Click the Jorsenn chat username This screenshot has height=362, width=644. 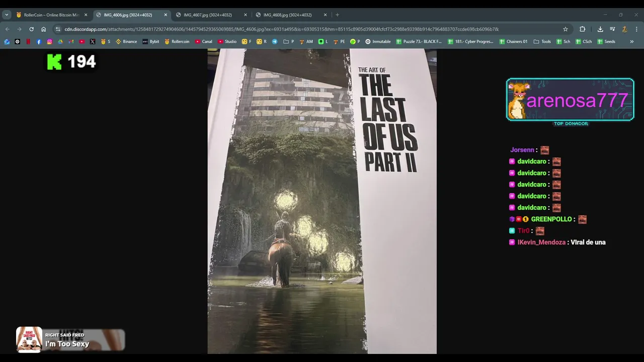click(x=522, y=150)
